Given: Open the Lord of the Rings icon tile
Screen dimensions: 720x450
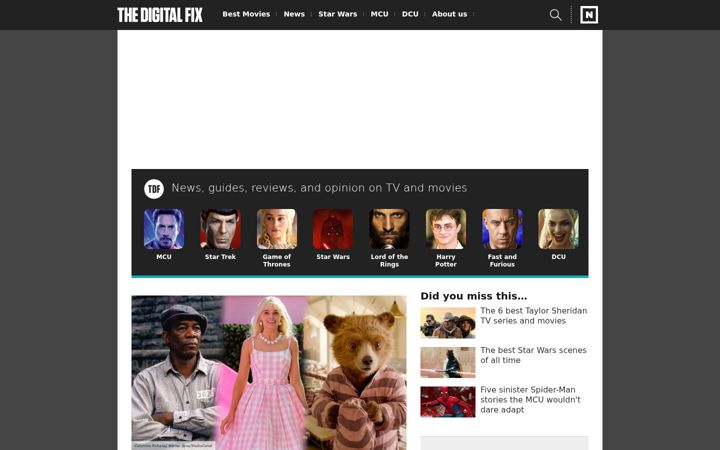Looking at the screenshot, I should coord(389,229).
